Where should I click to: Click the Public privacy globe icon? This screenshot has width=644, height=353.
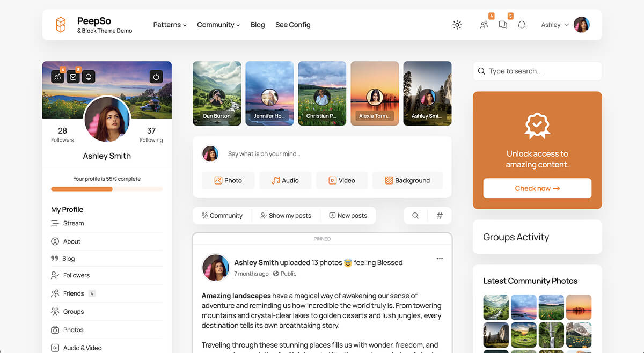click(x=276, y=274)
